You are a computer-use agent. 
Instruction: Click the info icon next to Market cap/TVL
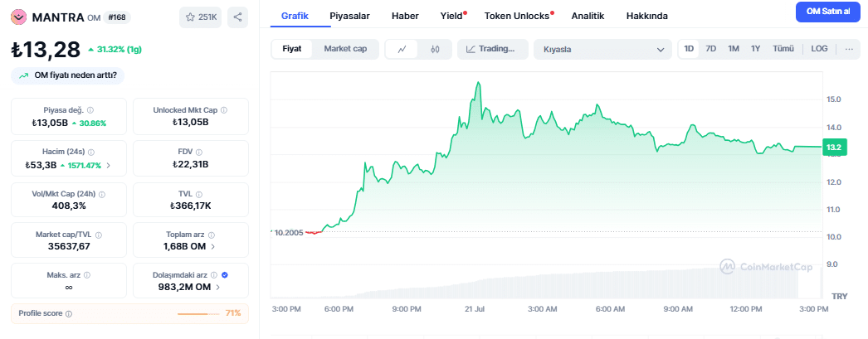(x=99, y=235)
